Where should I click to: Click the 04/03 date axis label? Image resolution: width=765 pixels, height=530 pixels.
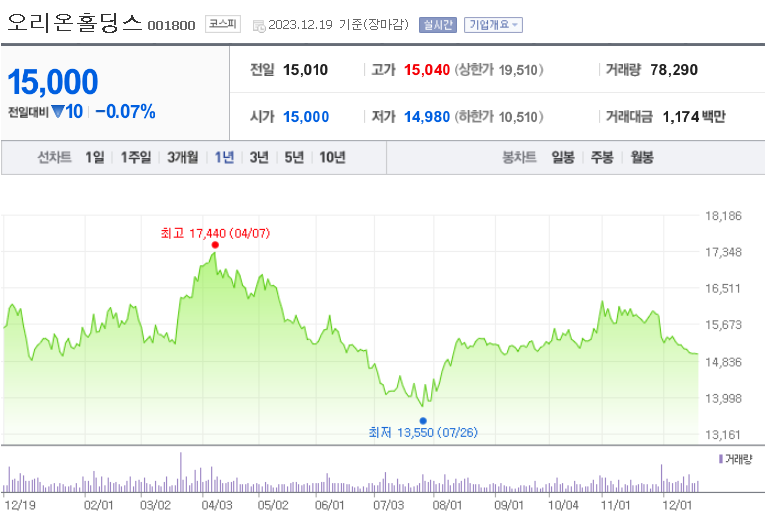click(217, 504)
